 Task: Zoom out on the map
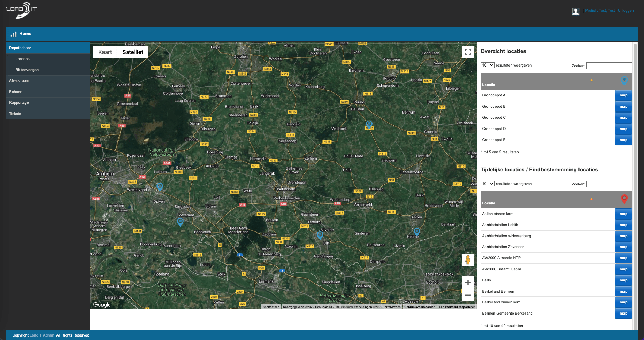pyautogui.click(x=468, y=295)
